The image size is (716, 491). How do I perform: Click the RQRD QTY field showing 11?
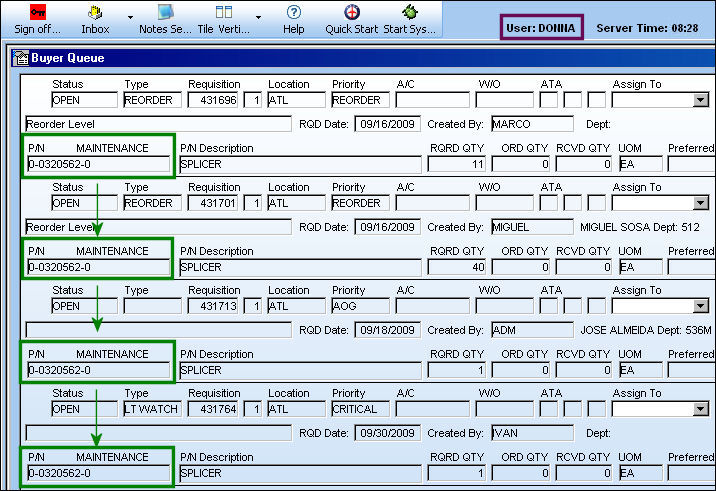pyautogui.click(x=457, y=164)
